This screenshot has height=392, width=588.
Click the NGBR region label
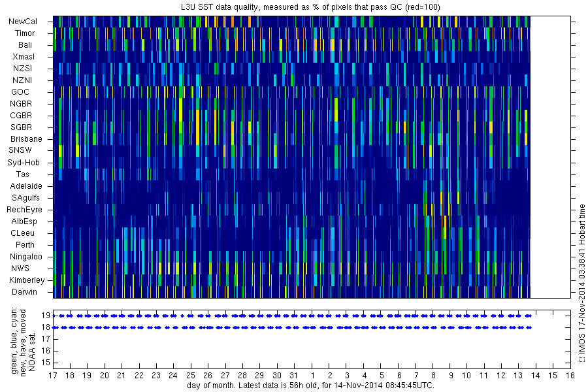pos(21,103)
